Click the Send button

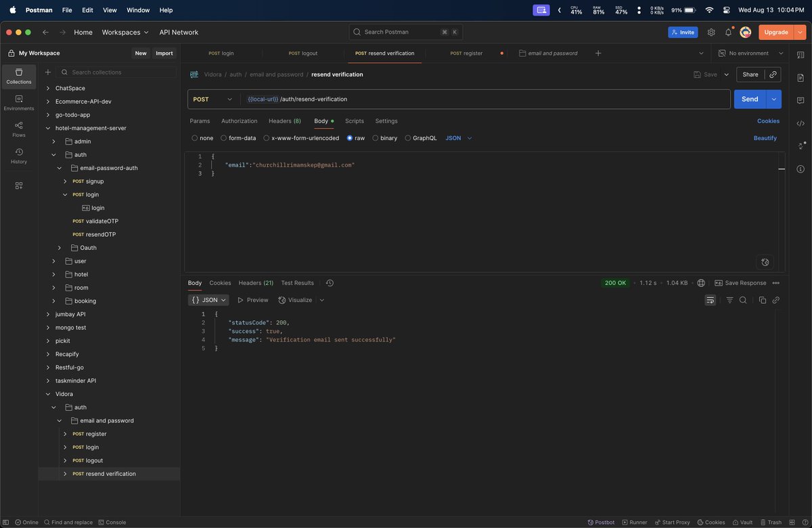click(750, 99)
